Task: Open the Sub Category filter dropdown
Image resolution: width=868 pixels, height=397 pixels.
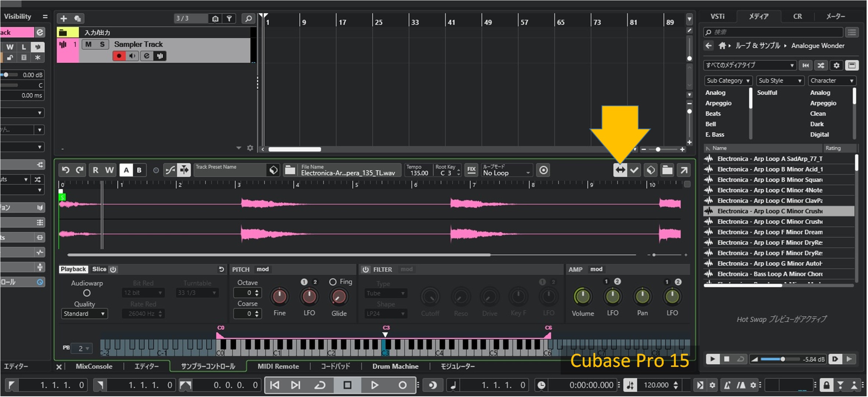Action: (728, 80)
